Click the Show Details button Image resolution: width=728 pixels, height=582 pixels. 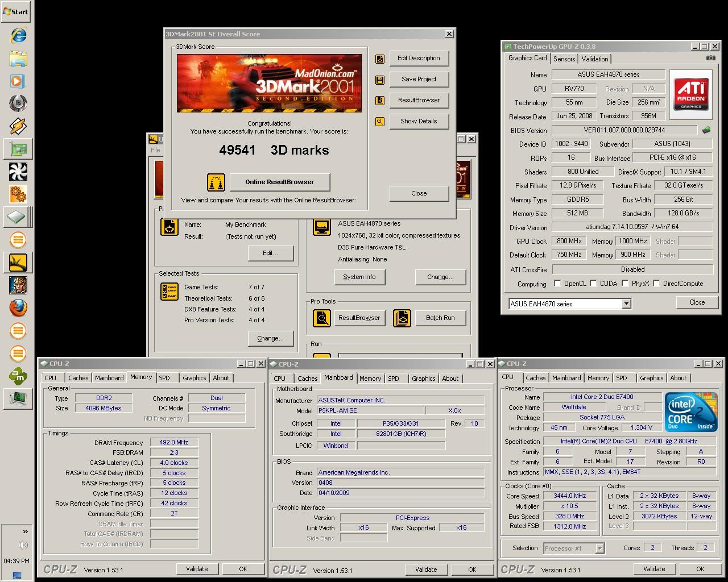(x=419, y=121)
